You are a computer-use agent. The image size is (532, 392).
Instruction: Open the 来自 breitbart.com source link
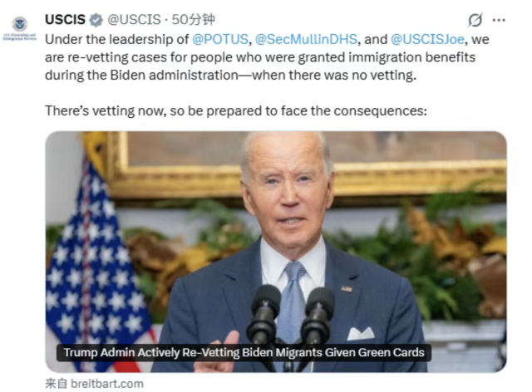pos(94,384)
